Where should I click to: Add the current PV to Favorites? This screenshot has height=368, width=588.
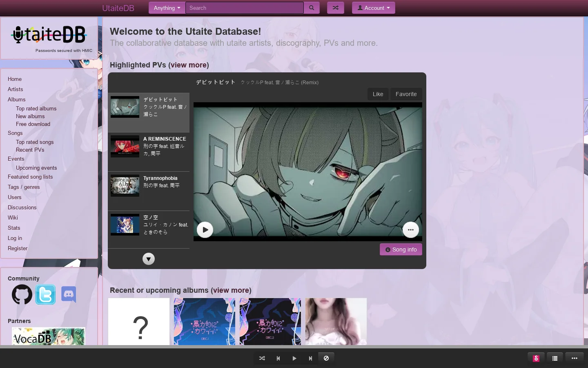pos(406,94)
